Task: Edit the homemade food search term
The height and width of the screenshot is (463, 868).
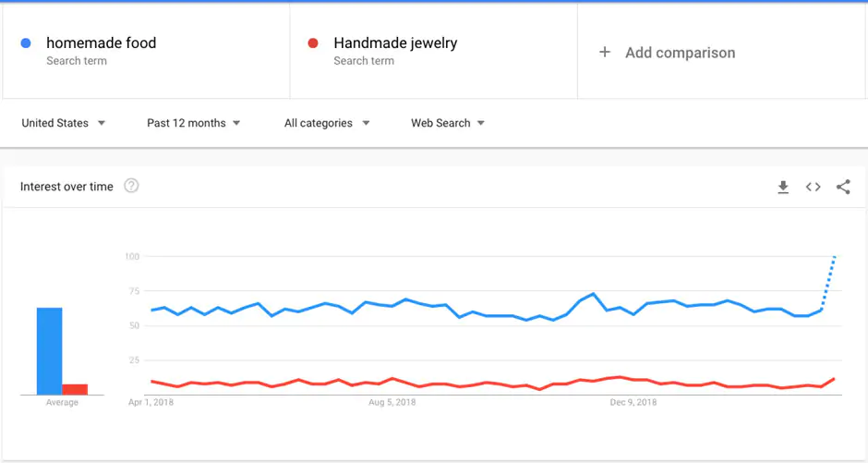Action: 102,43
